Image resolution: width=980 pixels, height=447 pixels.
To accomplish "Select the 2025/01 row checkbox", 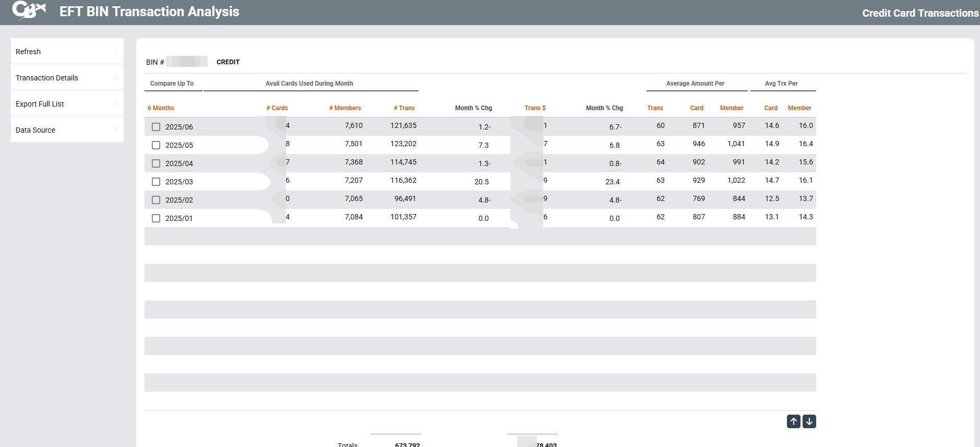I will (x=156, y=218).
